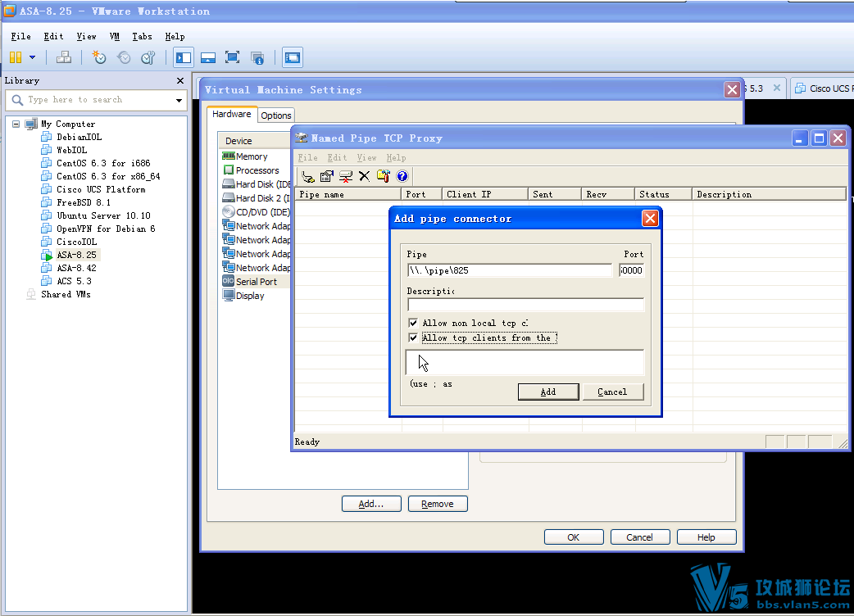Click the pipe properties icon in Named Pipe toolbar
The height and width of the screenshot is (616, 854).
point(327,176)
